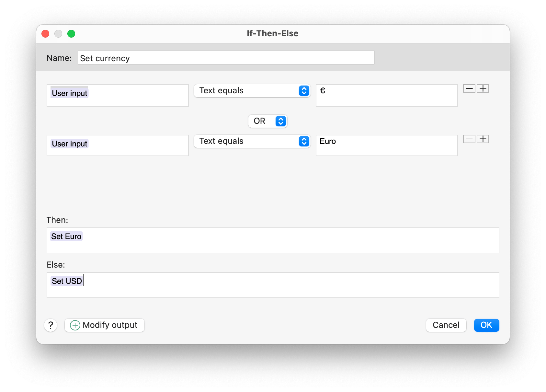Click the € comparison value field
Screen dimensions: 546x392
pyautogui.click(x=387, y=96)
